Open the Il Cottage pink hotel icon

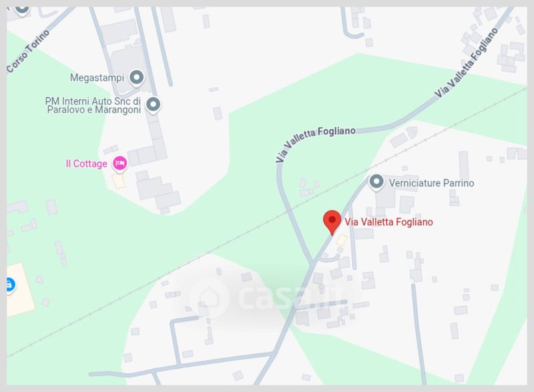(x=120, y=164)
